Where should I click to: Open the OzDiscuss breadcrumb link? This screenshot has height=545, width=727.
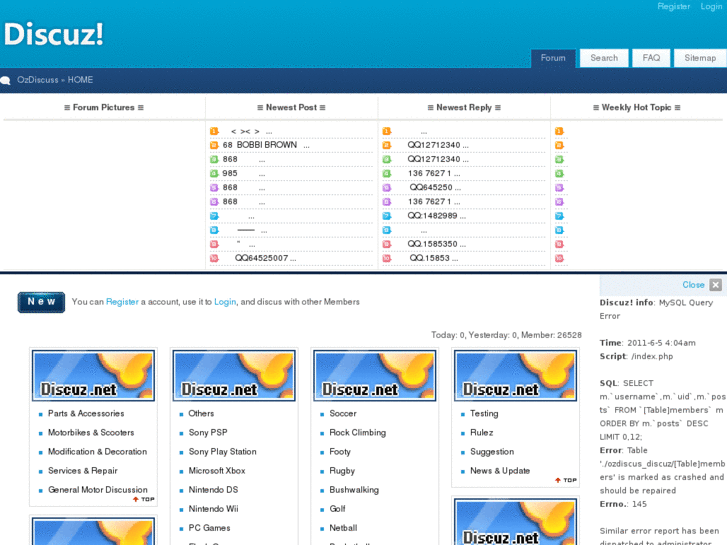click(38, 80)
